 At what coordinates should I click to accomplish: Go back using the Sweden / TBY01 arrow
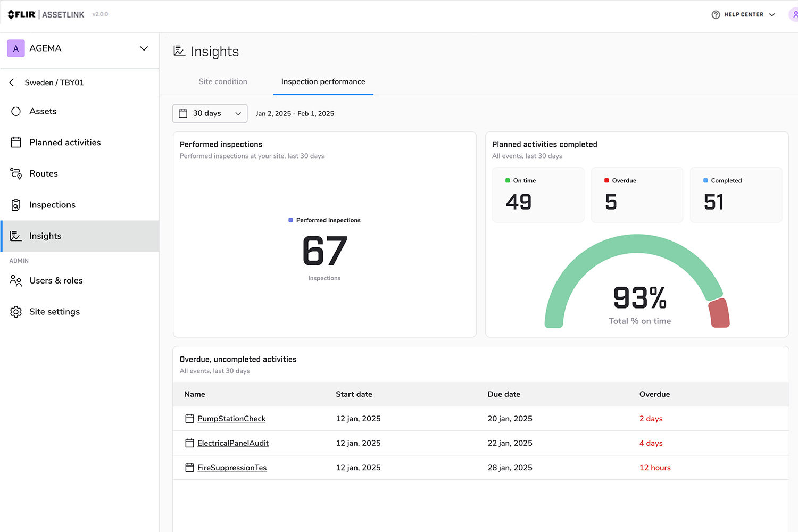pyautogui.click(x=12, y=82)
